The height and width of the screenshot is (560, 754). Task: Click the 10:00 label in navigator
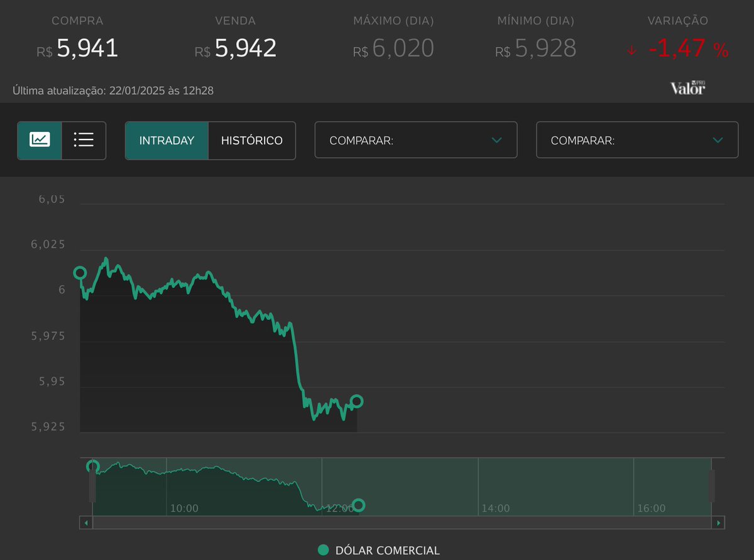click(184, 508)
